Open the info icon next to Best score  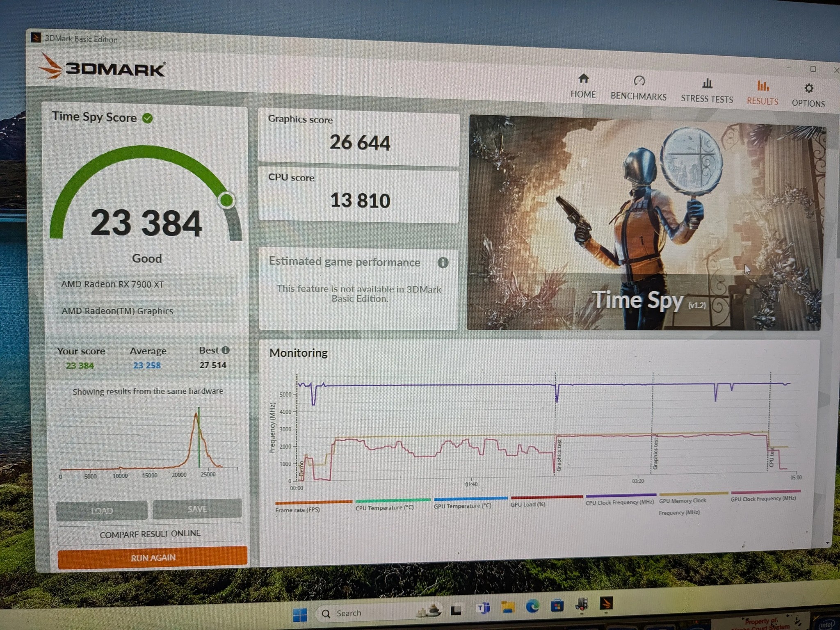coord(226,350)
